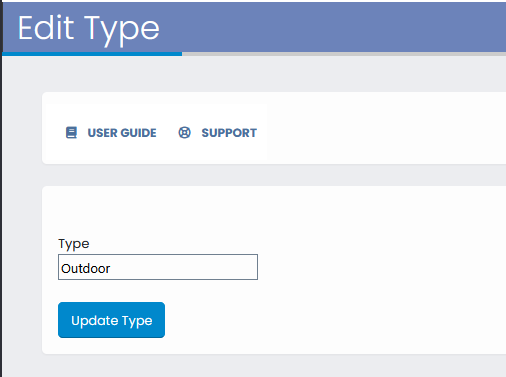
Task: Click the grey part of header progress bar
Action: (344, 54)
